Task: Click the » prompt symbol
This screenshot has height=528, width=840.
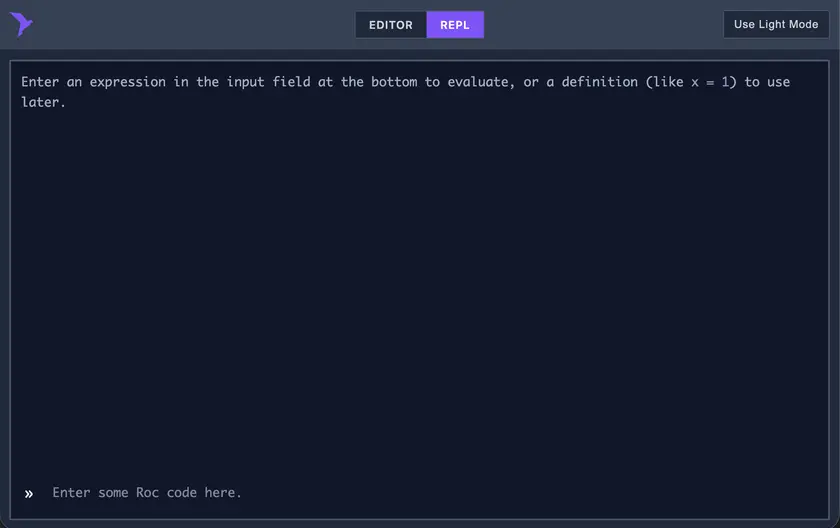Action: 29,494
